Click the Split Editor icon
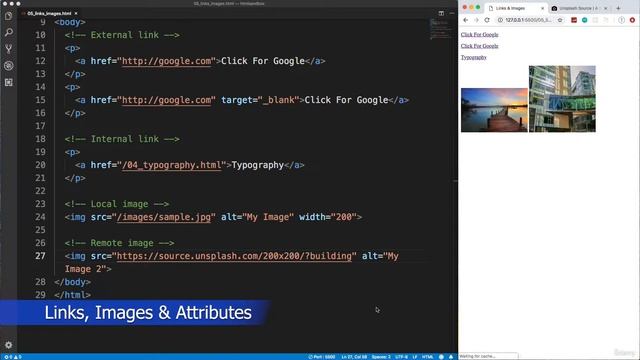640x360 pixels. click(441, 13)
